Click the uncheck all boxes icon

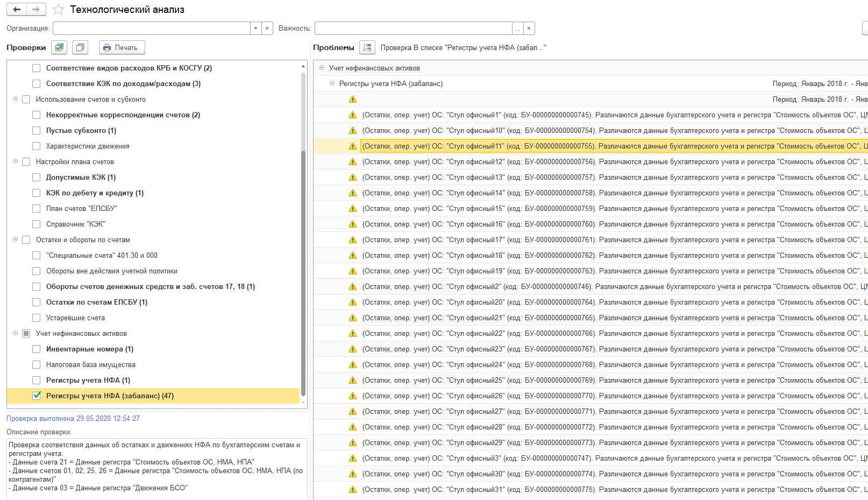click(80, 47)
